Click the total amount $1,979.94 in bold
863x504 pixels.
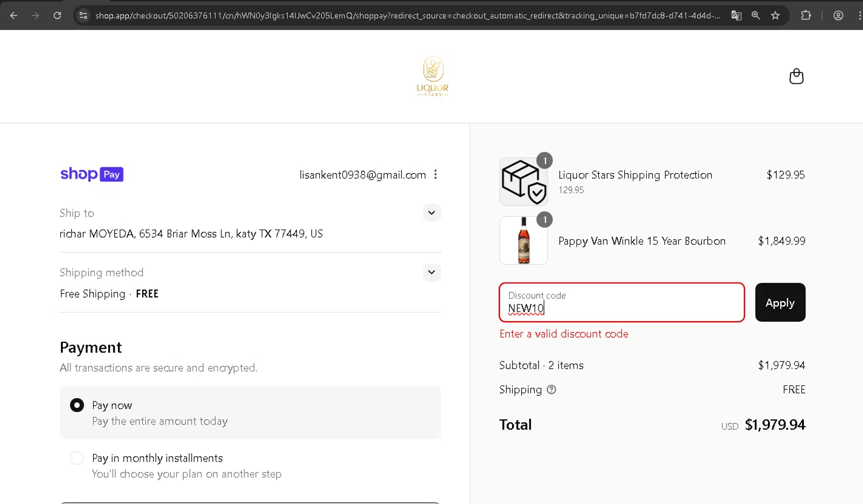pyautogui.click(x=775, y=425)
